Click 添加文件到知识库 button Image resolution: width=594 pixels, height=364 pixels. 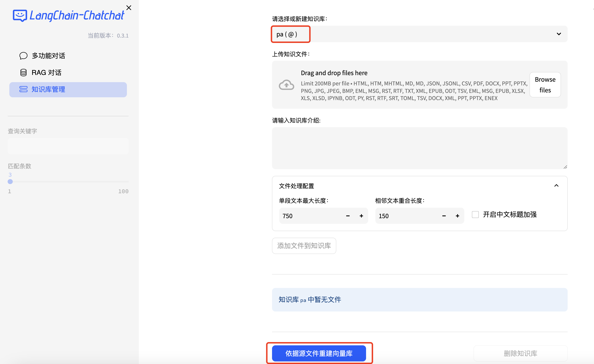coord(304,246)
